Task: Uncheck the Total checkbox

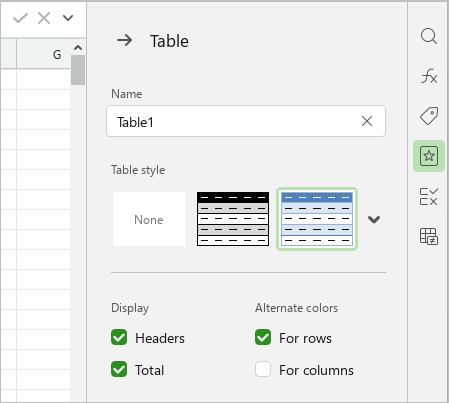Action: point(119,369)
